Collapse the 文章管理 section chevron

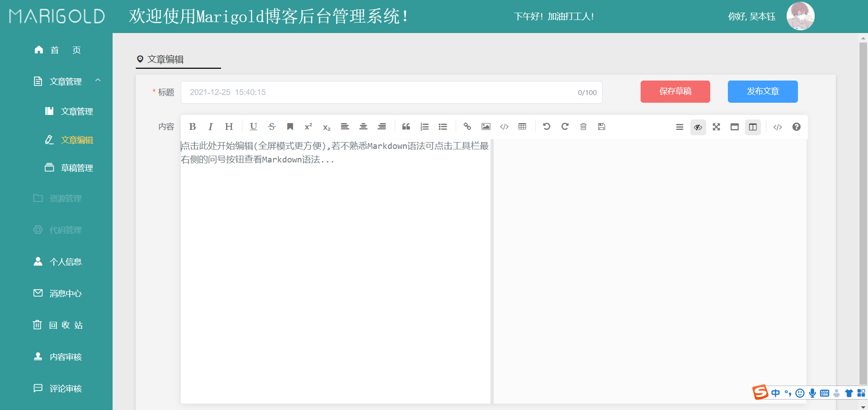[98, 81]
